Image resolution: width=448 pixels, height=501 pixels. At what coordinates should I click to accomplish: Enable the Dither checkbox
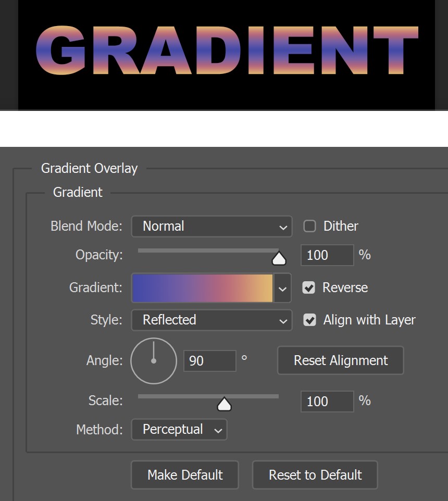tap(309, 226)
